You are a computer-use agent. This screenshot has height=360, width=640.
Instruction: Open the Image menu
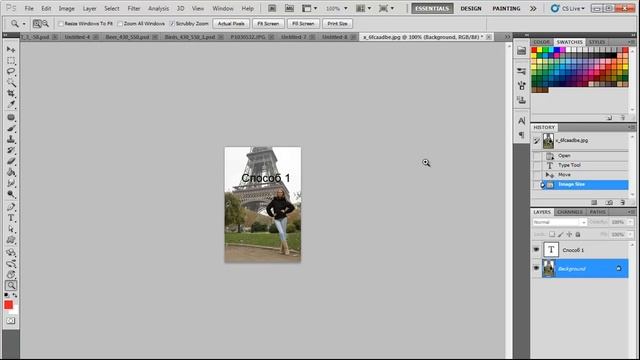click(x=66, y=8)
